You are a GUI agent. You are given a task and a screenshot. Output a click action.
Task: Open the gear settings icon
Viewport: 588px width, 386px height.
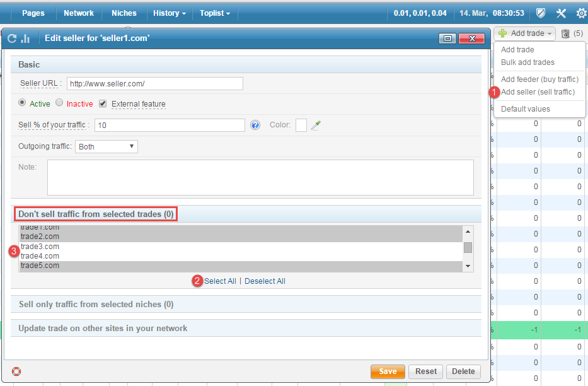click(x=581, y=13)
